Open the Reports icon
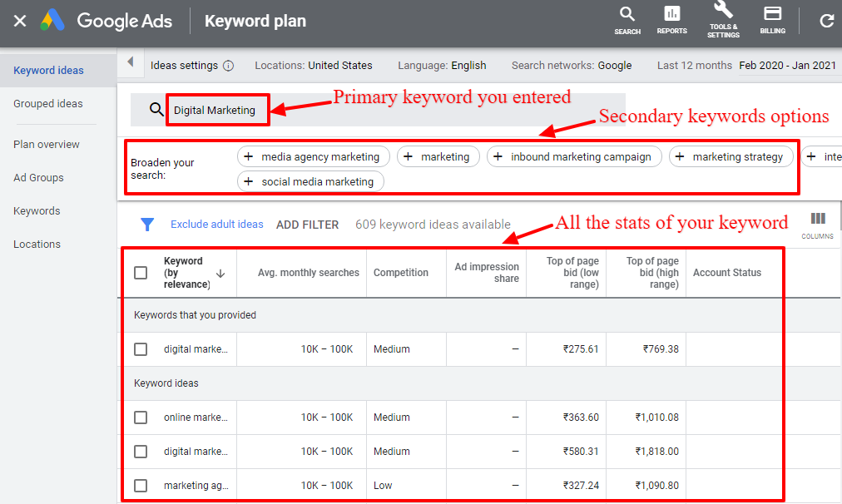Viewport: 842px width, 504px height. [671, 15]
